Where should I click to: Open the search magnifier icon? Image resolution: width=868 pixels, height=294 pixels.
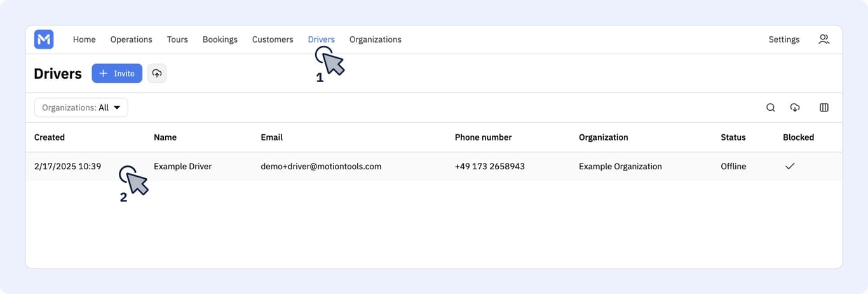coord(770,108)
